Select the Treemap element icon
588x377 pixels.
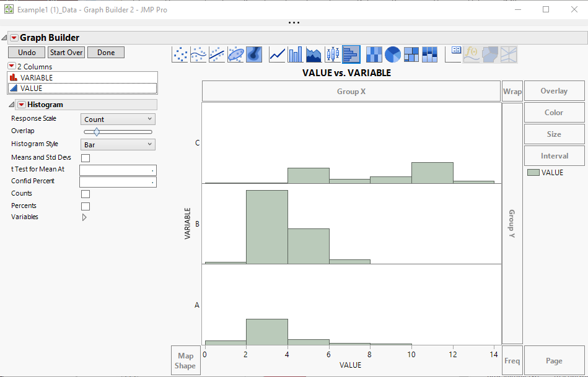411,54
